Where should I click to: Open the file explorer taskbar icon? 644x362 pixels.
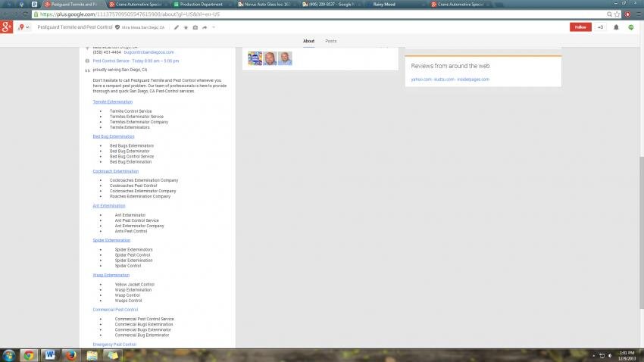92,355
